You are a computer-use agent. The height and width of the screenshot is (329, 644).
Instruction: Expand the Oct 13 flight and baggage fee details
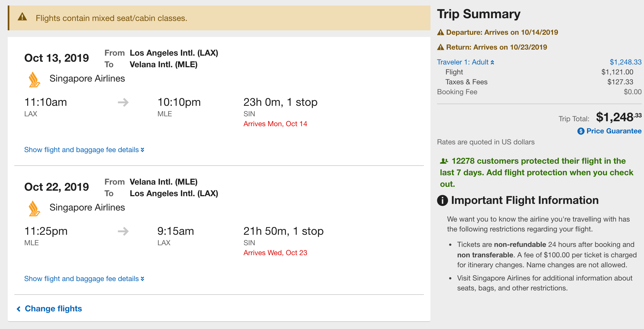point(84,150)
